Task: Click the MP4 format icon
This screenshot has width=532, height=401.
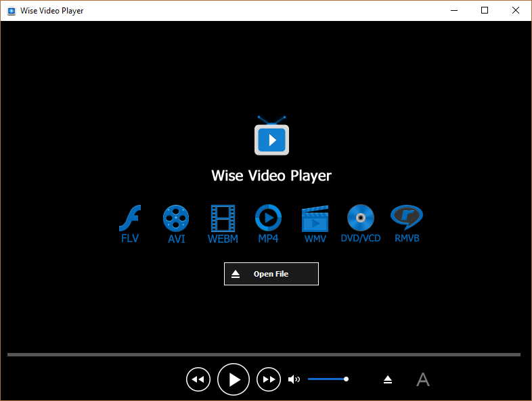Action: [268, 218]
